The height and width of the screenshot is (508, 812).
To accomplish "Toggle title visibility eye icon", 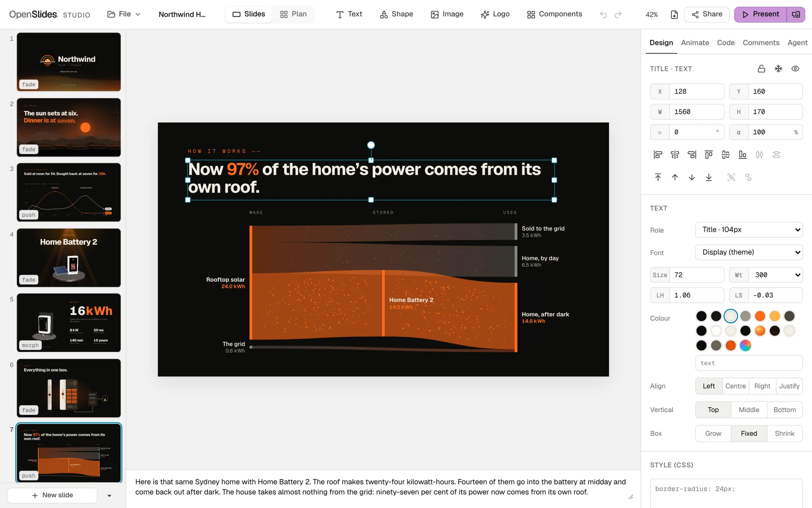I will [x=795, y=69].
